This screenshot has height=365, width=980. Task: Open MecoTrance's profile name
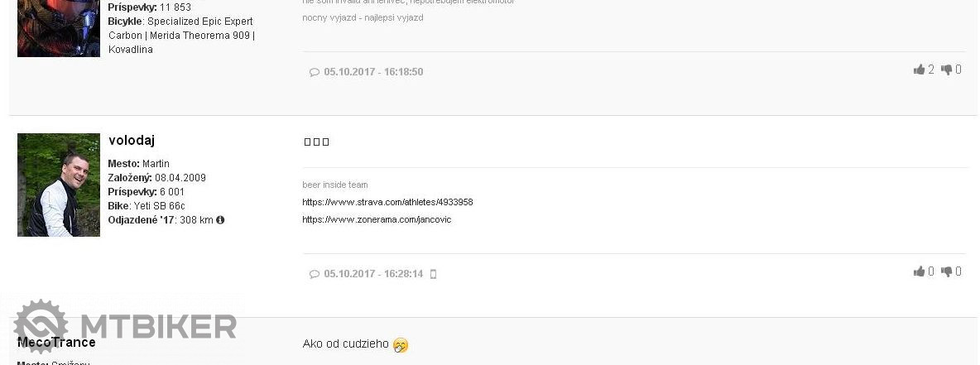[56, 342]
